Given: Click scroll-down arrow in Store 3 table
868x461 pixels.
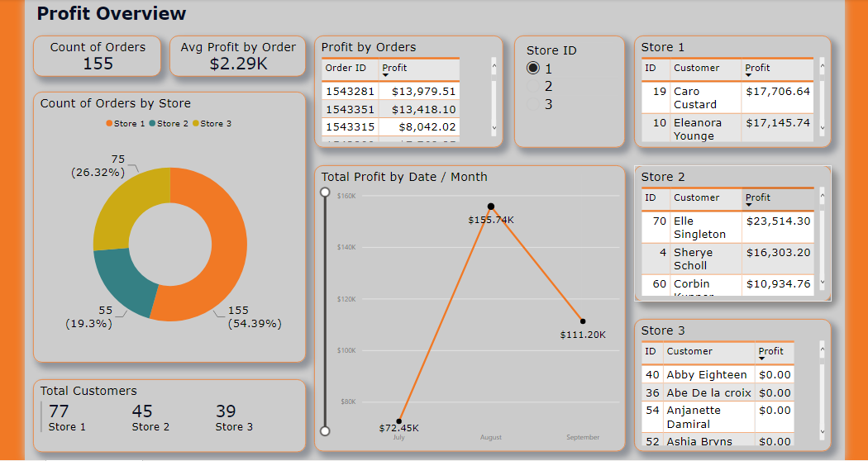Looking at the screenshot, I should click(822, 432).
